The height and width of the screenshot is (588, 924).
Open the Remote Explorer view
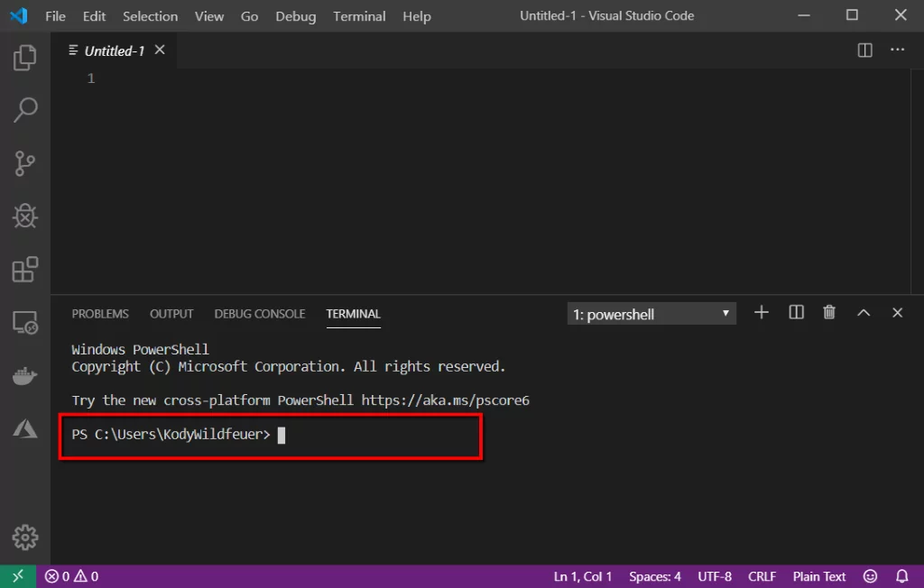coord(24,323)
